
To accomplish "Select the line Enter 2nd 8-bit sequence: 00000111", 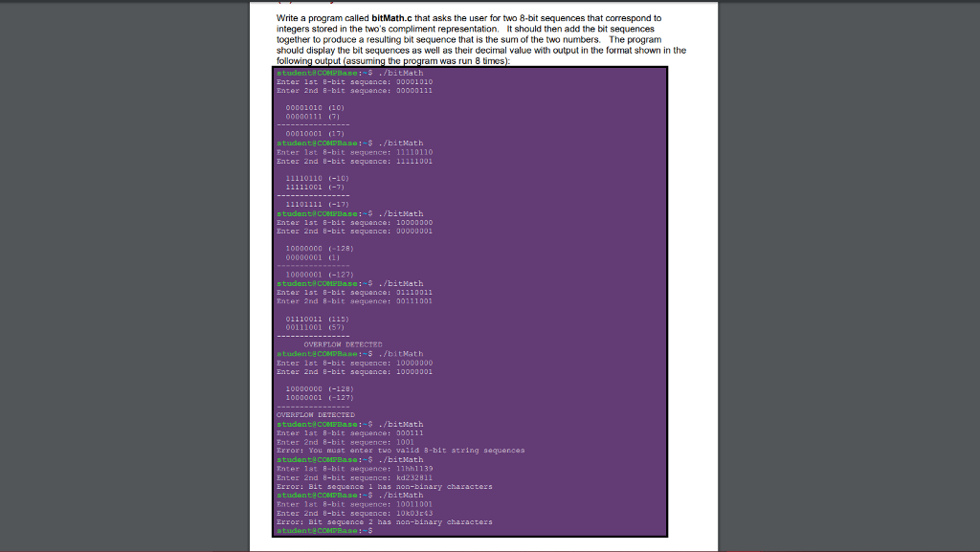I will [354, 90].
